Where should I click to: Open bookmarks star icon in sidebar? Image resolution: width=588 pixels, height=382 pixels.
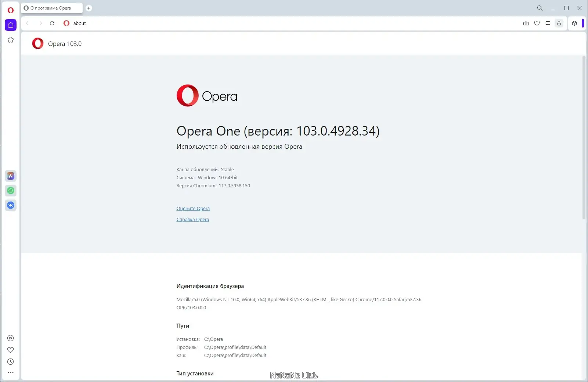coord(11,40)
